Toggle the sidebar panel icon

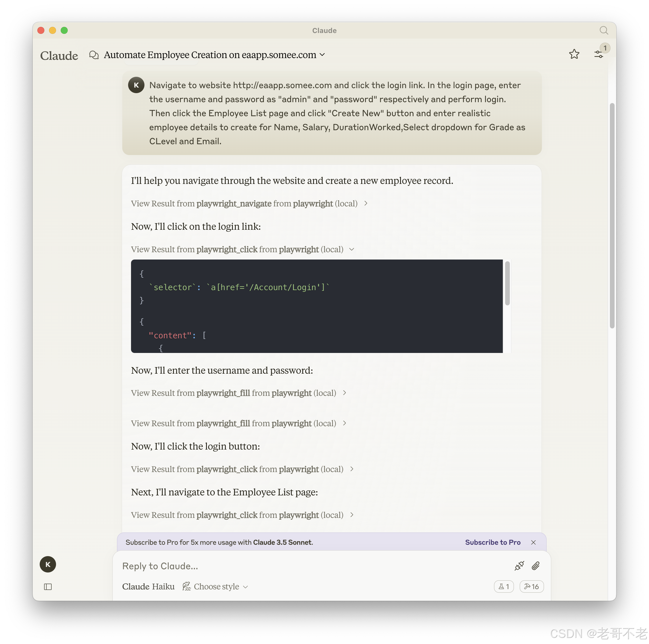tap(48, 587)
